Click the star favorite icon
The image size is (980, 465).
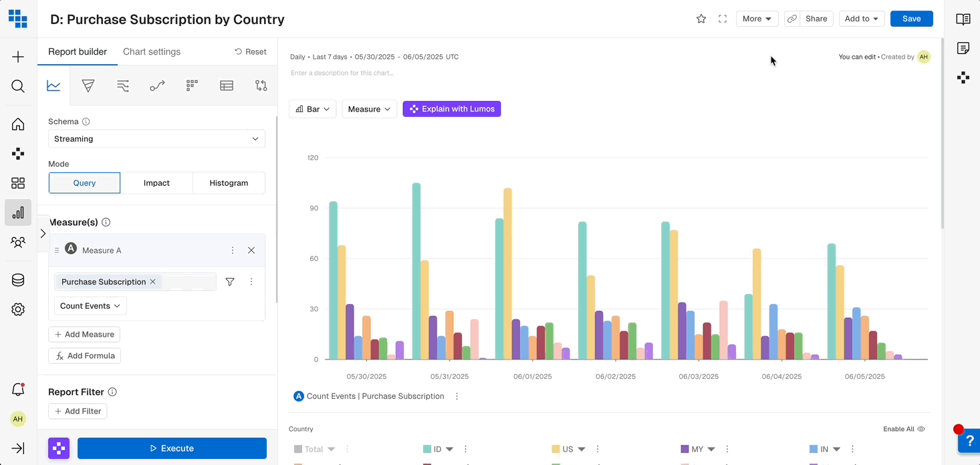click(x=701, y=19)
